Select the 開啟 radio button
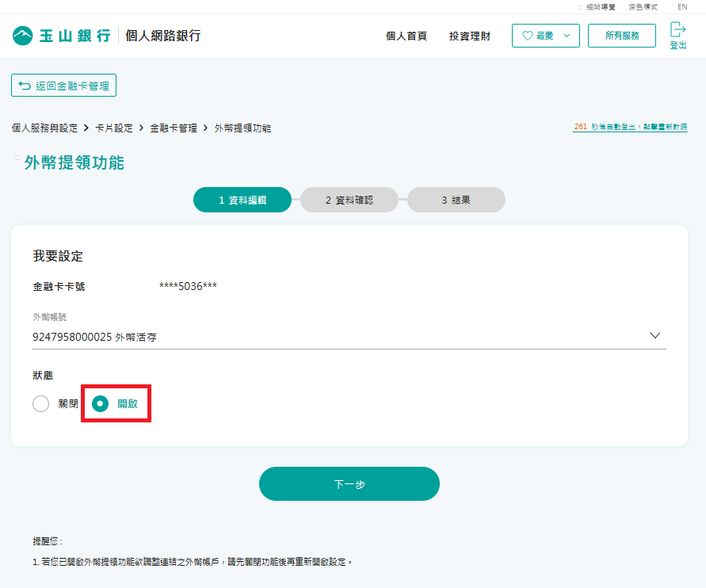706x588 pixels. 101,403
